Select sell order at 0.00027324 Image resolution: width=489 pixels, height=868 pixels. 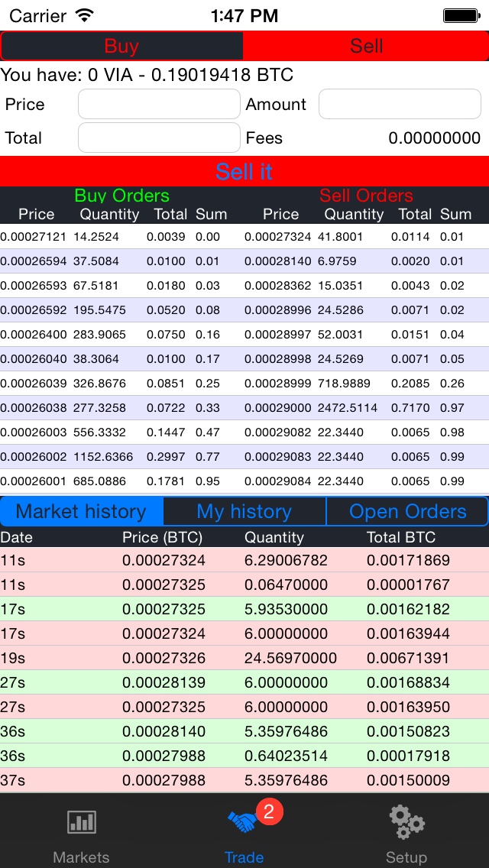(x=365, y=237)
